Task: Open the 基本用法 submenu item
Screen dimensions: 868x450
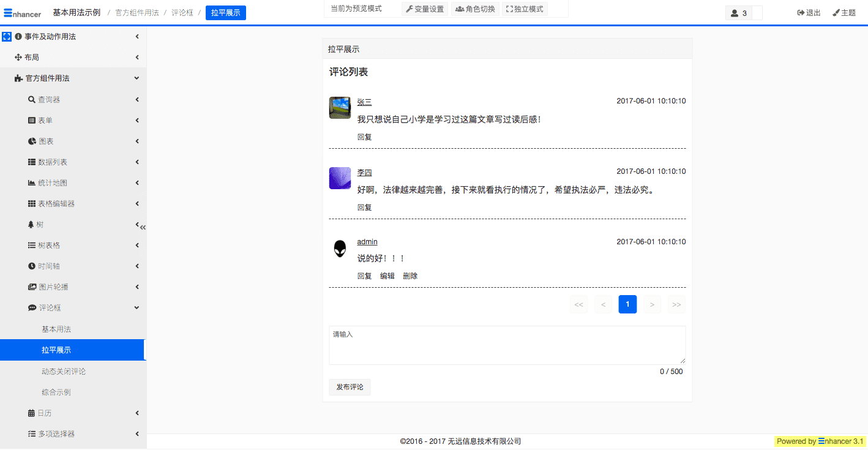Action: point(56,329)
